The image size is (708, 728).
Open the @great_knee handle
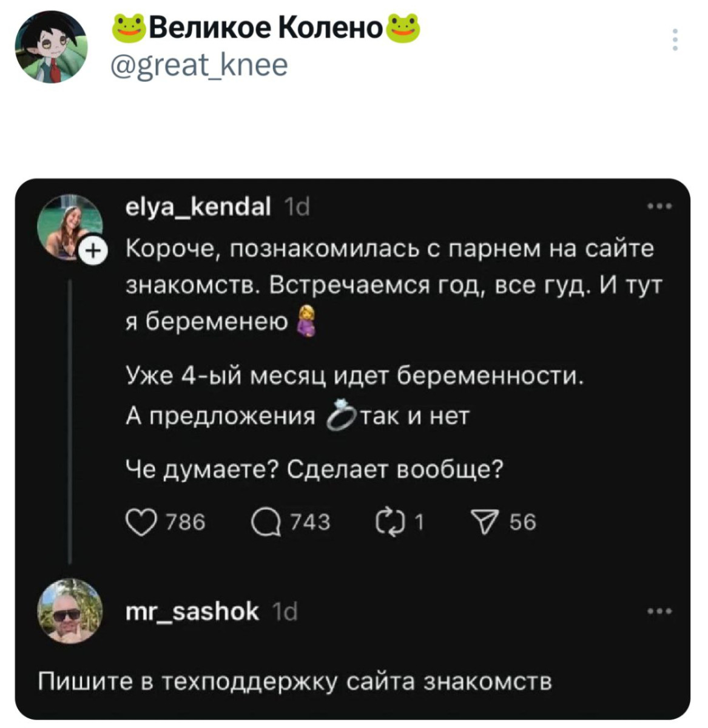coord(199,65)
